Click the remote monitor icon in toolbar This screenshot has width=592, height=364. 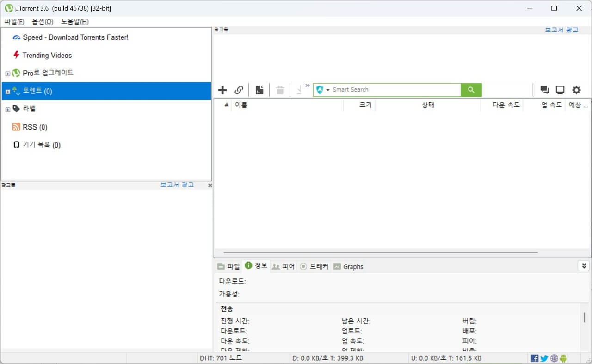pos(560,90)
